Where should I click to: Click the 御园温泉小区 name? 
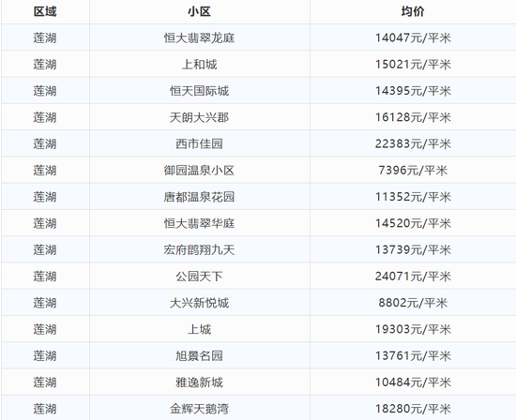pos(200,171)
